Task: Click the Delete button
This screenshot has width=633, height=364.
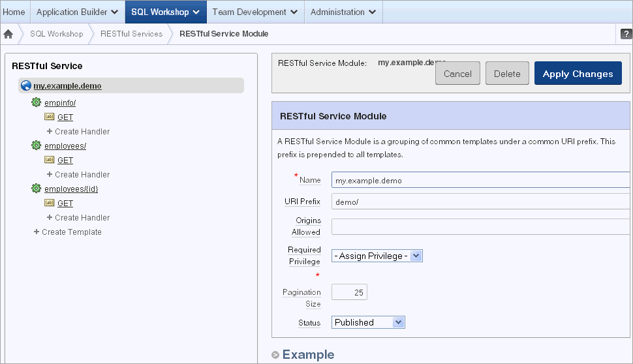Action: pos(507,74)
